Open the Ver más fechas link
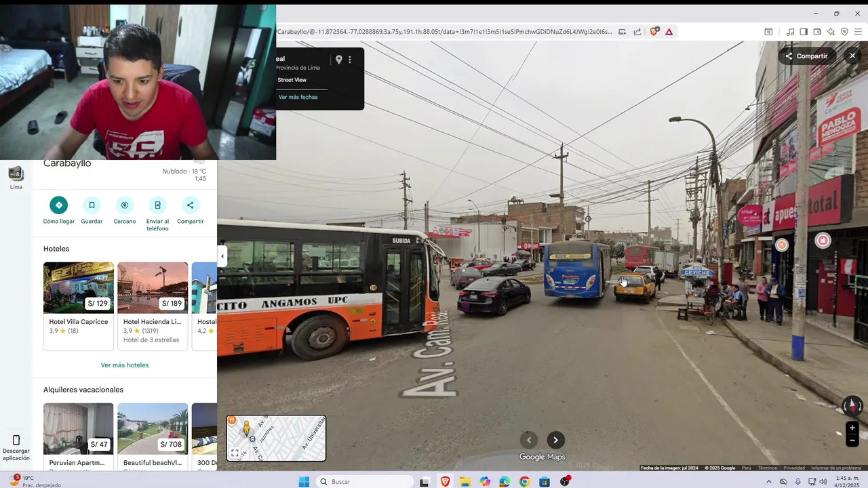The height and width of the screenshot is (488, 868). (298, 97)
